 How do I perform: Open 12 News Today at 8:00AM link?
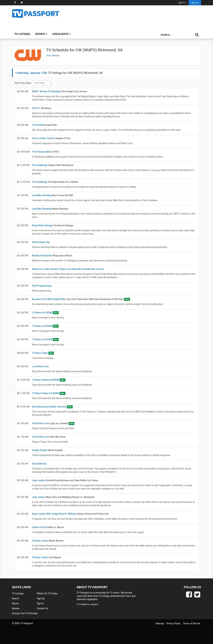46,380
